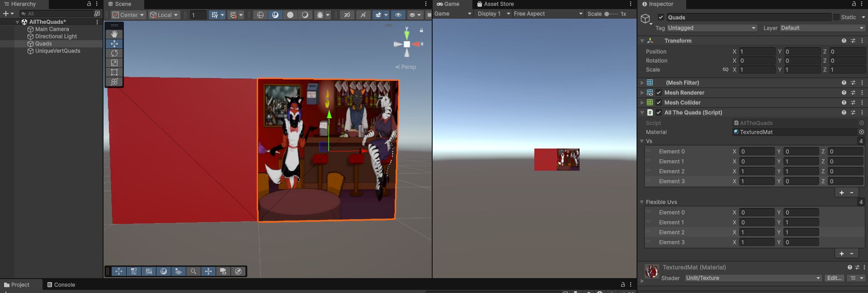Toggle constrained proportions link on Scale
This screenshot has width=868, height=293.
[726, 70]
